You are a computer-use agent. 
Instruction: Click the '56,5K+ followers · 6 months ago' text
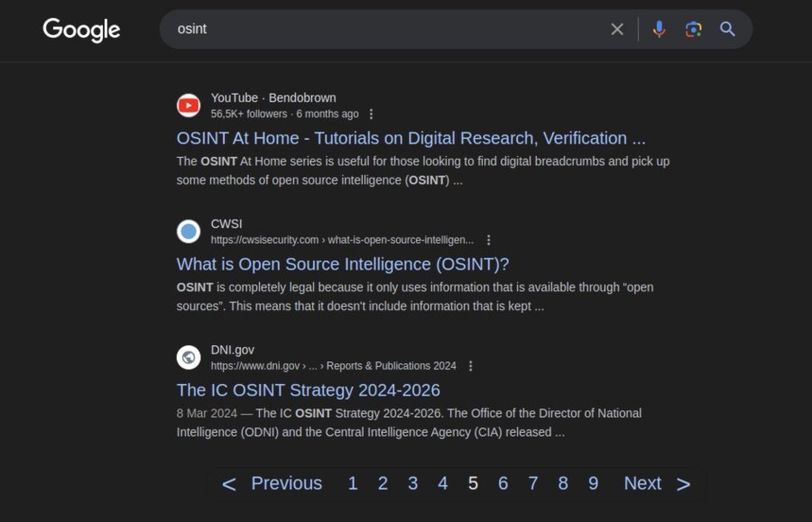coord(285,114)
